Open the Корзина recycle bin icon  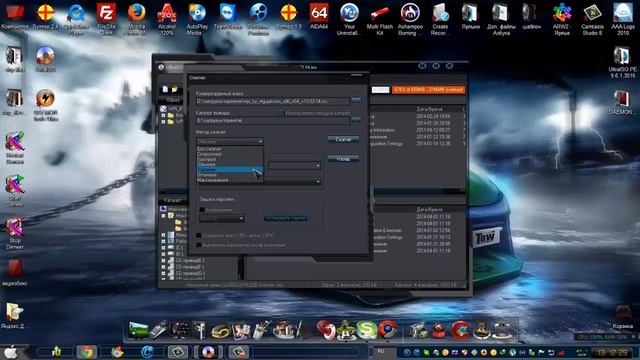623,317
